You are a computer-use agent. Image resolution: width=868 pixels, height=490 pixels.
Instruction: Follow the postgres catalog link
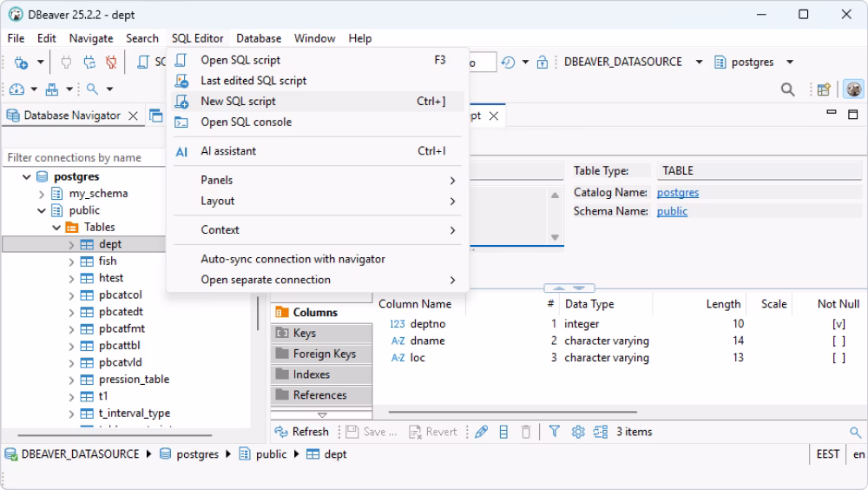678,192
